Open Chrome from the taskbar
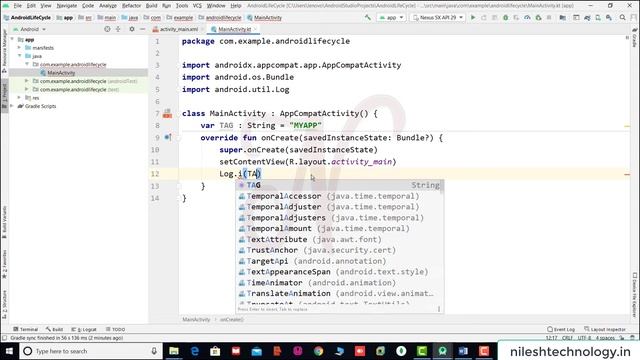Screen dimensions: 640x360 (x=318, y=351)
